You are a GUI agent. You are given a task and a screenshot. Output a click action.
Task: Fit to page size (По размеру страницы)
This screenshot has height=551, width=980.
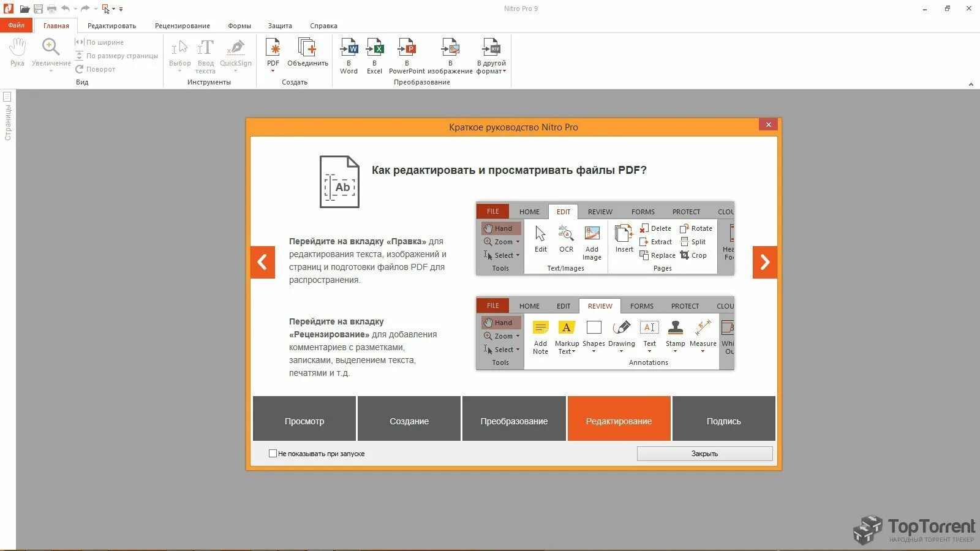(x=116, y=56)
